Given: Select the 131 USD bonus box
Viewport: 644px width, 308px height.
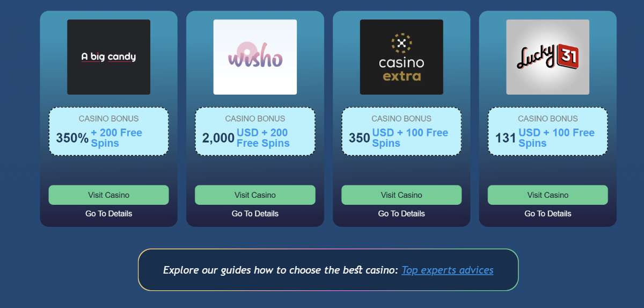Looking at the screenshot, I should (548, 132).
